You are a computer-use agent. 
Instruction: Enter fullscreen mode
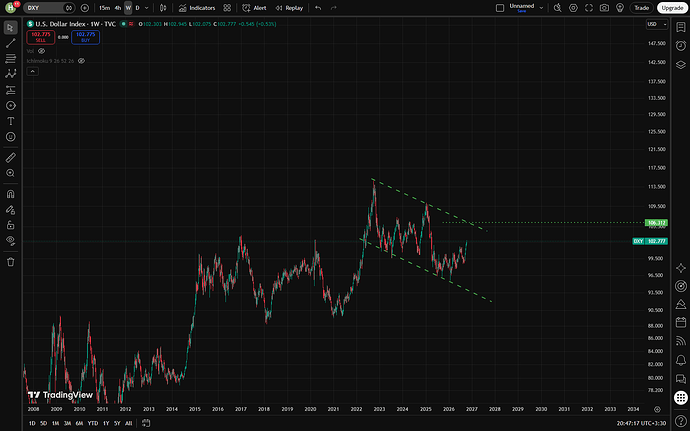589,8
